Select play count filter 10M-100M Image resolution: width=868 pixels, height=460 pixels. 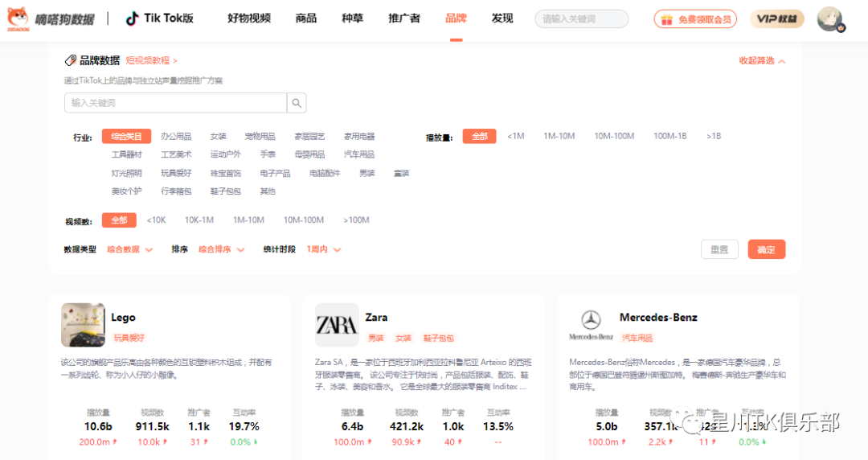coord(614,137)
